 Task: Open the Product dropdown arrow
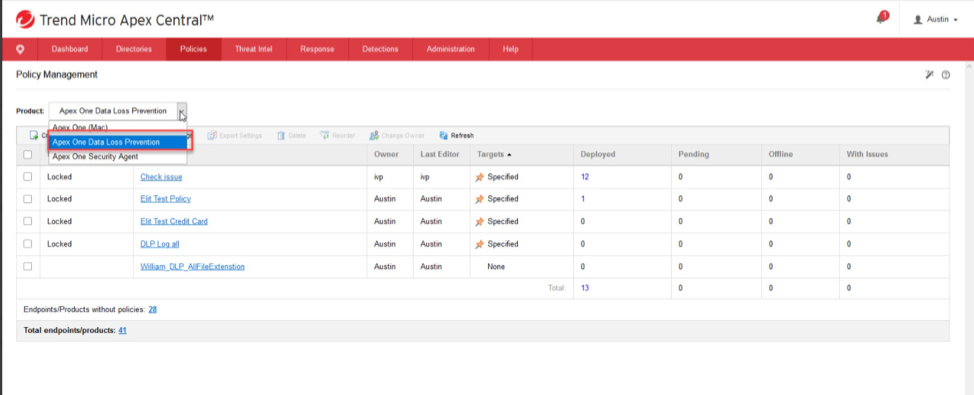point(181,111)
